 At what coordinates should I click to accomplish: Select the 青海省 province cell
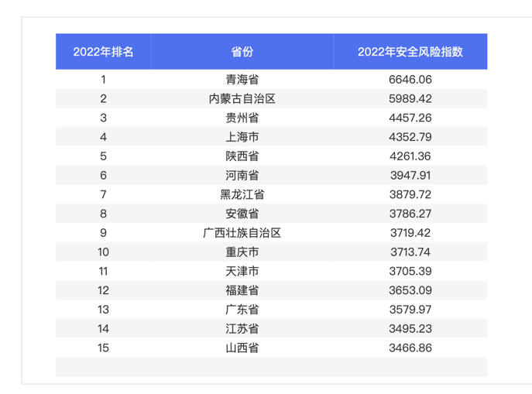(242, 79)
